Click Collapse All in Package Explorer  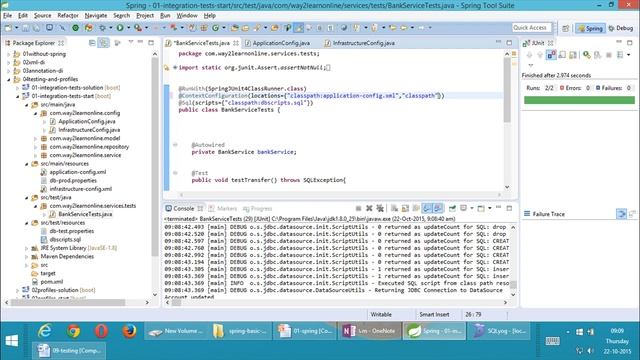point(92,43)
